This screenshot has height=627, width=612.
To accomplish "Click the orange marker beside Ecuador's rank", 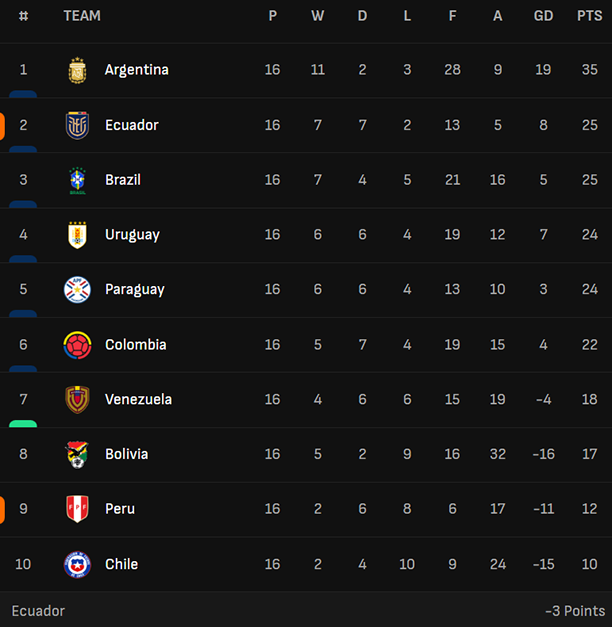I will pyautogui.click(x=2, y=127).
